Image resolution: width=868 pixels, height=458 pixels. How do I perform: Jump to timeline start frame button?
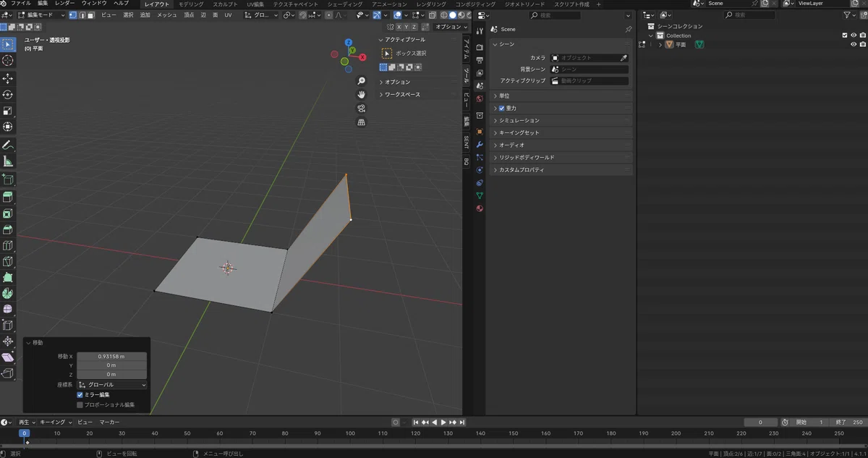tap(417, 422)
